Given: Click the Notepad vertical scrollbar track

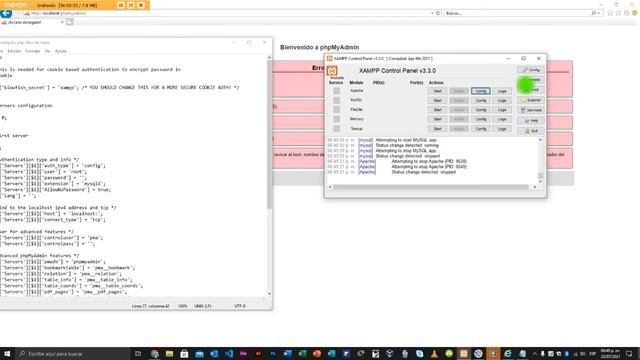Looking at the screenshot, I should click(269, 176).
